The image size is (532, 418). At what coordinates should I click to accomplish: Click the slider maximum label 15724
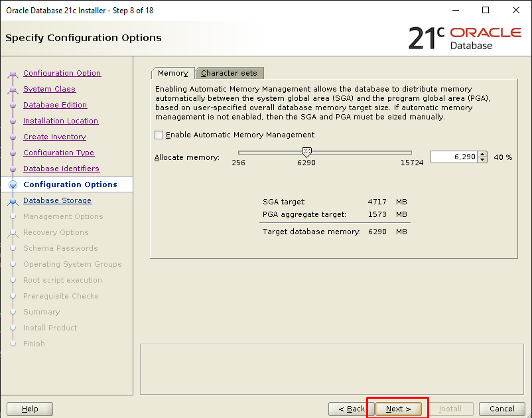[412, 163]
